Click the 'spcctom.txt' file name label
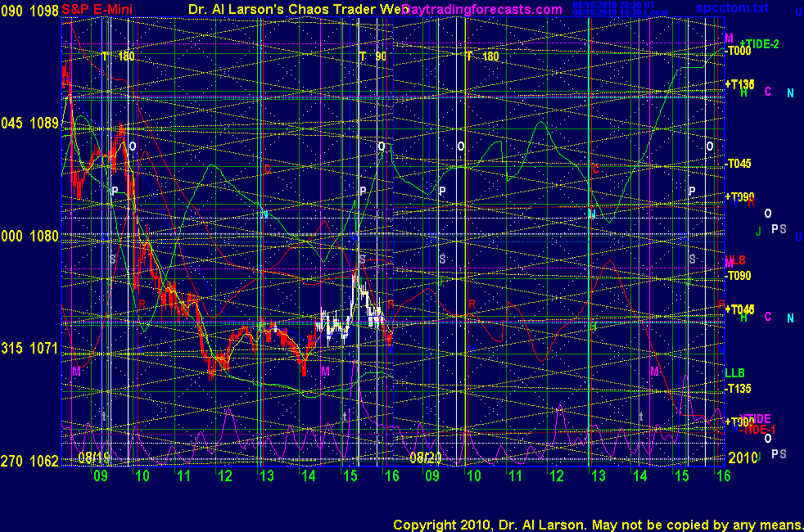This screenshot has height=532, width=804. pyautogui.click(x=732, y=7)
